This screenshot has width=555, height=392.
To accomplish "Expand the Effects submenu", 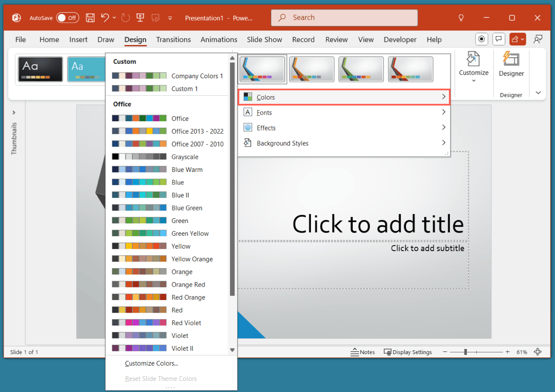I will (x=345, y=128).
